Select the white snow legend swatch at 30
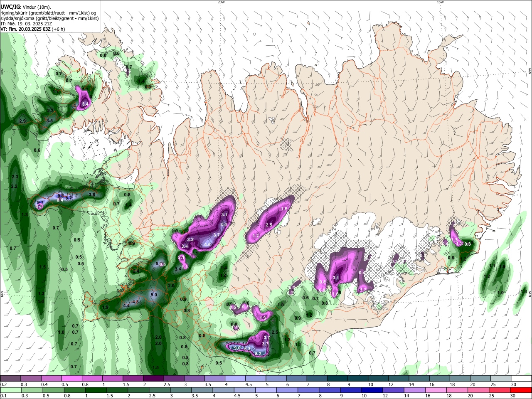The height and width of the screenshot is (399, 532). 522,378
